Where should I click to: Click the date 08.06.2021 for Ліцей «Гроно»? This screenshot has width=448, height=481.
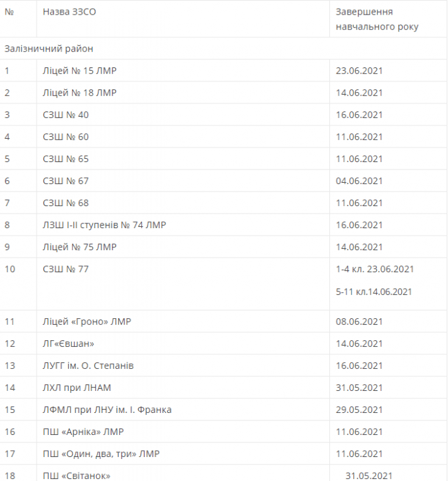[359, 322]
